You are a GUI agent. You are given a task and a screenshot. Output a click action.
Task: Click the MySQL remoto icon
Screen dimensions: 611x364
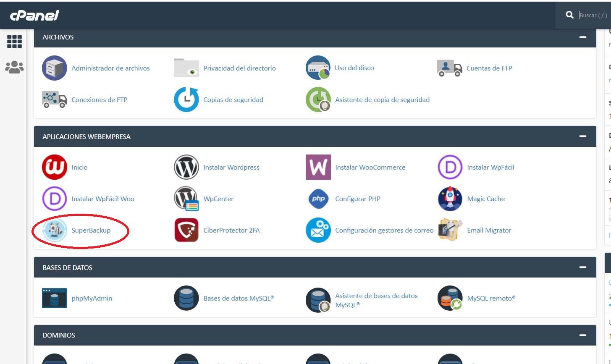450,298
